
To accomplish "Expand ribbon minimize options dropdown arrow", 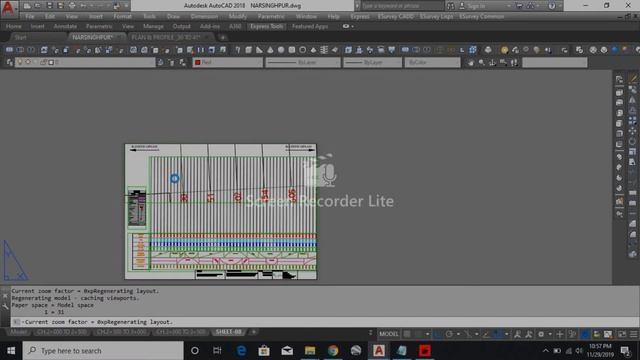I will point(353,27).
